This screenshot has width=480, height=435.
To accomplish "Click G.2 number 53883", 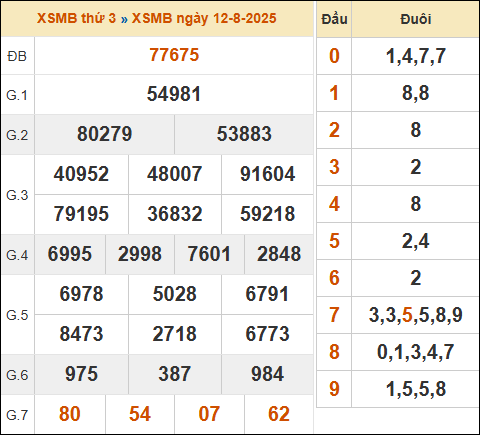I will coord(244,134).
